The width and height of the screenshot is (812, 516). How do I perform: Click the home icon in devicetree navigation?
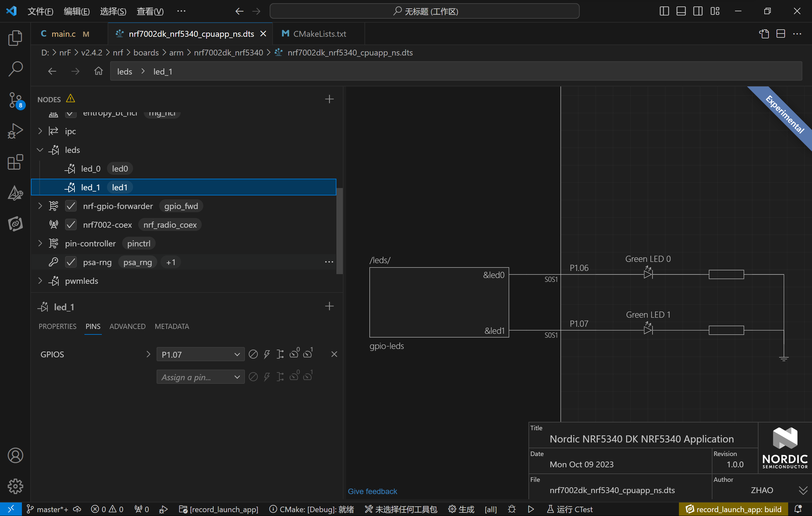click(x=99, y=71)
